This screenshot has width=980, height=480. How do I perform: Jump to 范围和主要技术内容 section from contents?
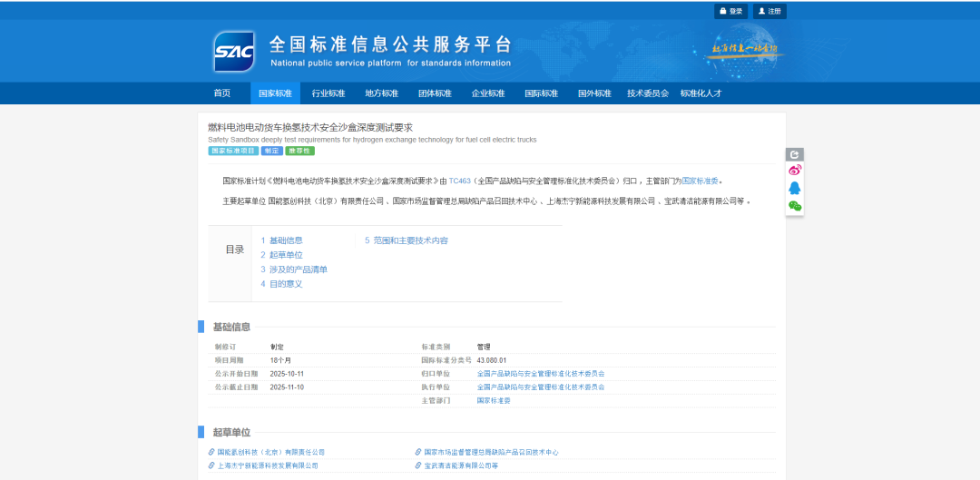[x=410, y=240]
